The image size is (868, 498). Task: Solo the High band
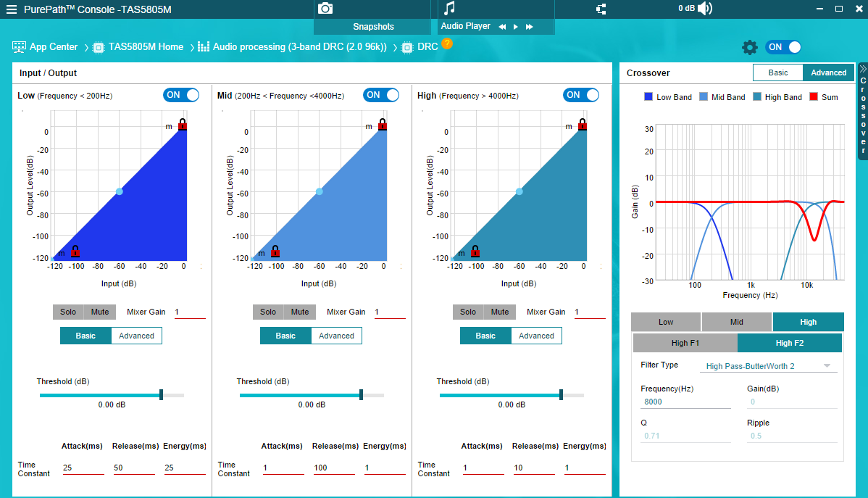[x=468, y=312]
